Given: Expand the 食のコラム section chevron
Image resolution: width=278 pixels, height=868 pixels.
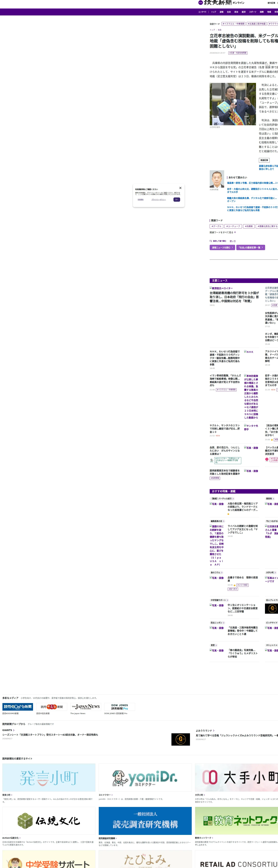Looking at the screenshot, I should coord(222,572).
